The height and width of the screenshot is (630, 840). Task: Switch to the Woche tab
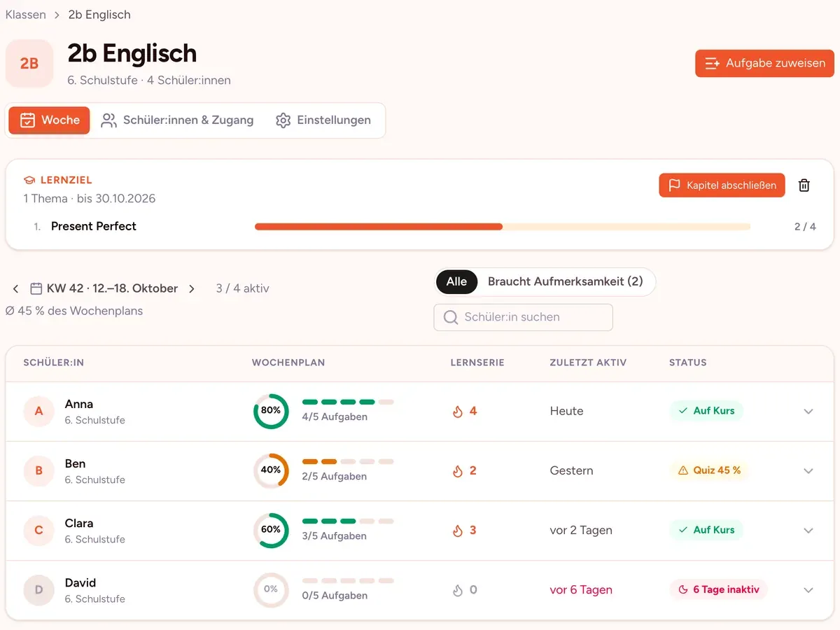coord(49,120)
